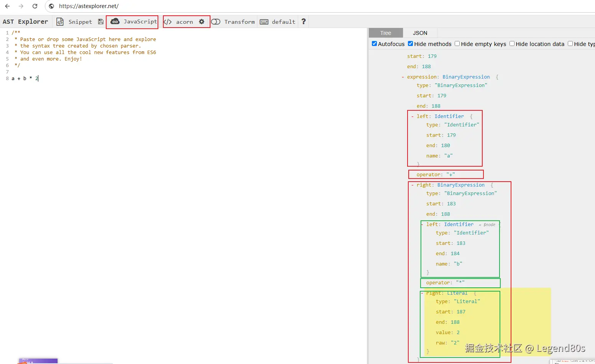Image resolution: width=595 pixels, height=364 pixels.
Task: Click editor code line a + b * 2
Action: [x=25, y=79]
